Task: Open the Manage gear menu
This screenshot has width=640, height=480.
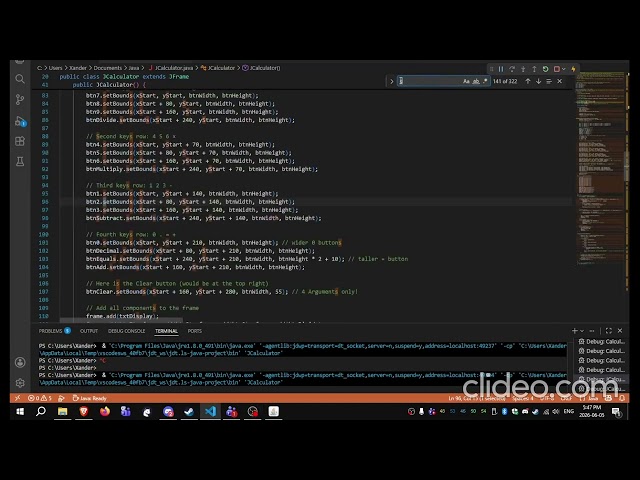Action: click(x=20, y=383)
